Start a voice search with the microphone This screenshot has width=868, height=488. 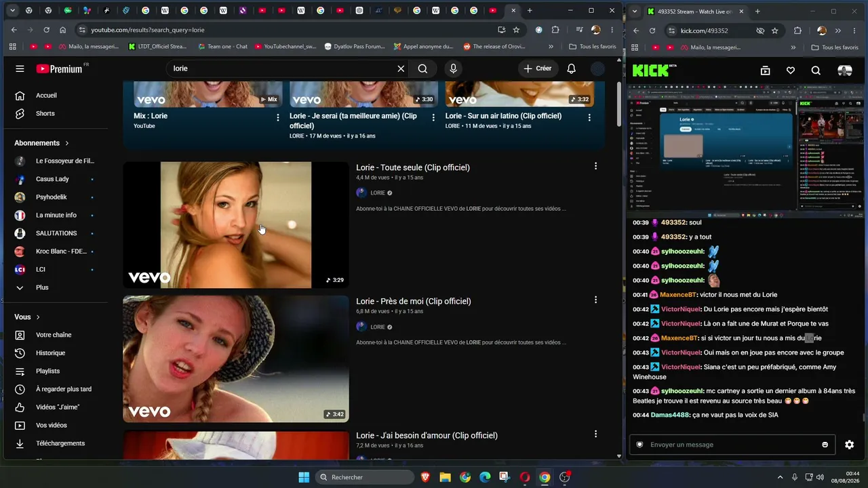coord(453,68)
